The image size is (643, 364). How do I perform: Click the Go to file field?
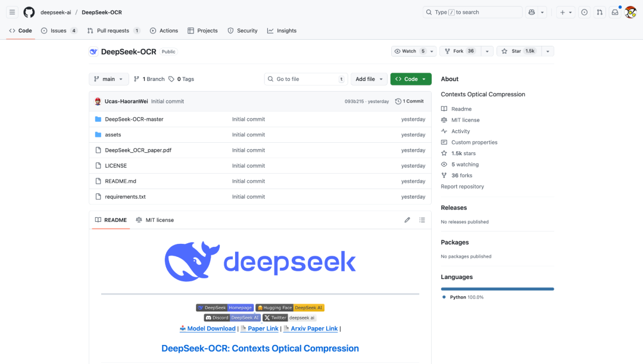pyautogui.click(x=306, y=79)
